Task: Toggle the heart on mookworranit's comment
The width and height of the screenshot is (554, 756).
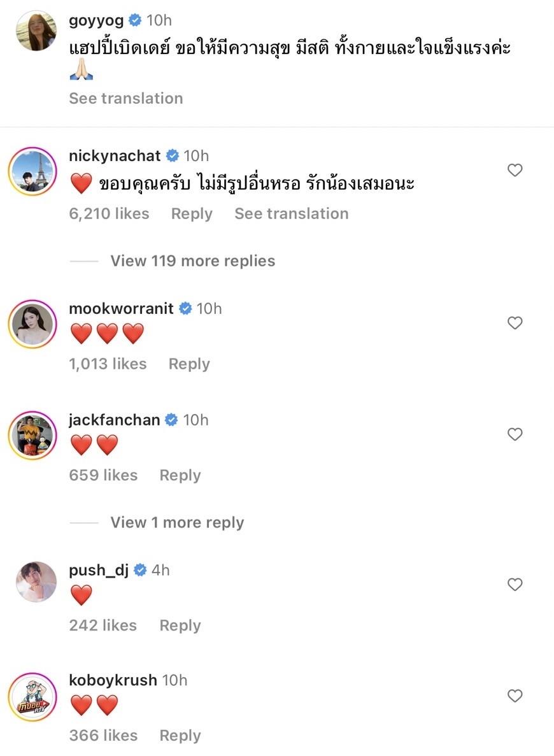Action: tap(515, 323)
